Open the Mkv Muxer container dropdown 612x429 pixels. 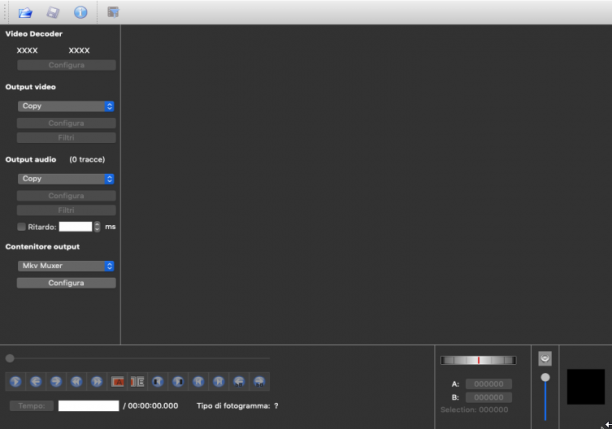point(66,266)
